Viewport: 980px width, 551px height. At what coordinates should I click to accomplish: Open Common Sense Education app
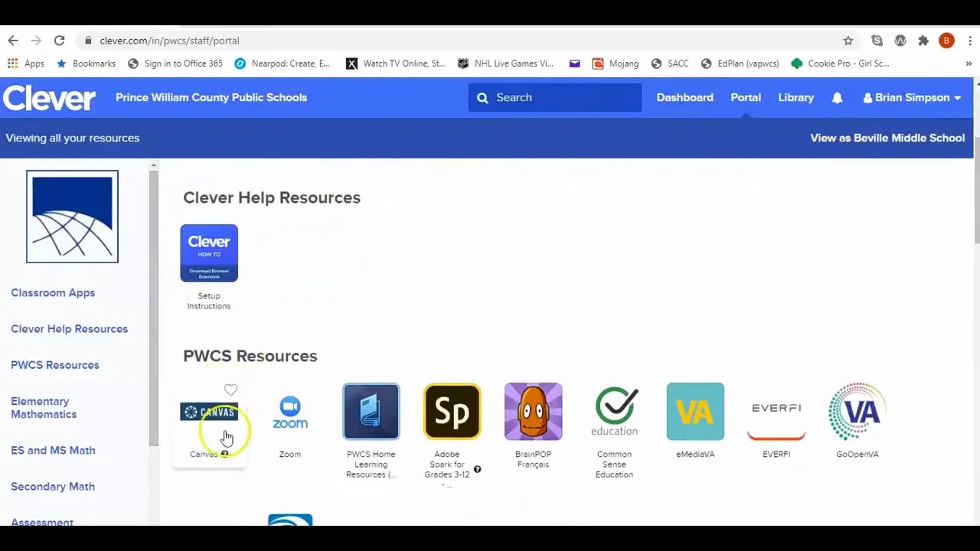[x=614, y=412]
